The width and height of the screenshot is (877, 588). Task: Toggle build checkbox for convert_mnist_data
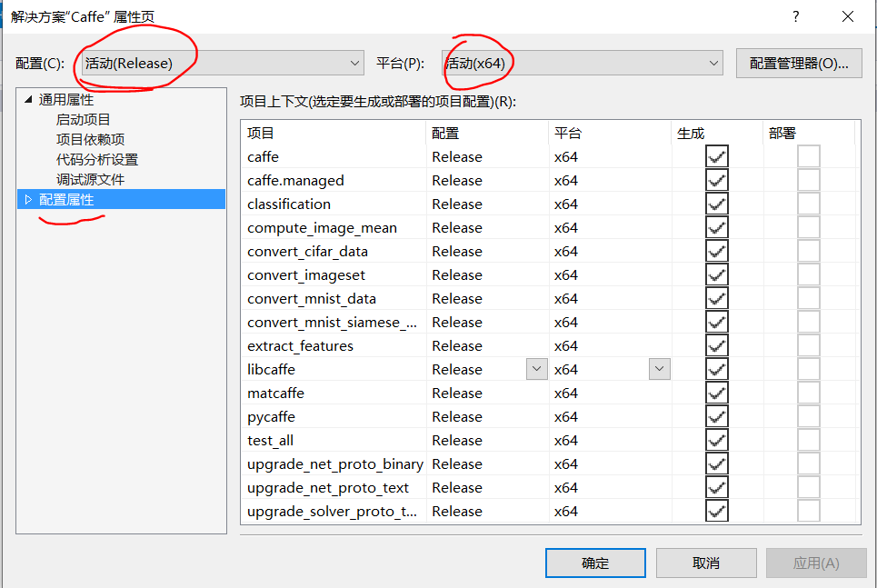[717, 298]
